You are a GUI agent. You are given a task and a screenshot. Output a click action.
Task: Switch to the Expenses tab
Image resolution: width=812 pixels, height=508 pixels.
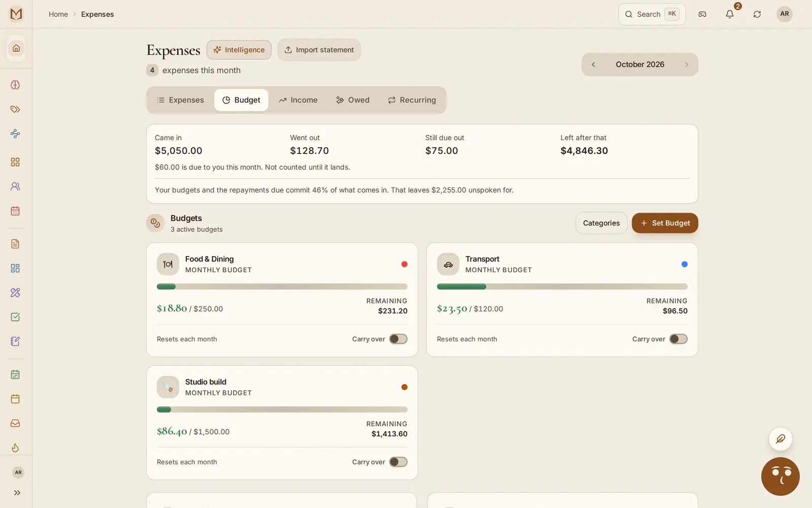[x=181, y=100]
